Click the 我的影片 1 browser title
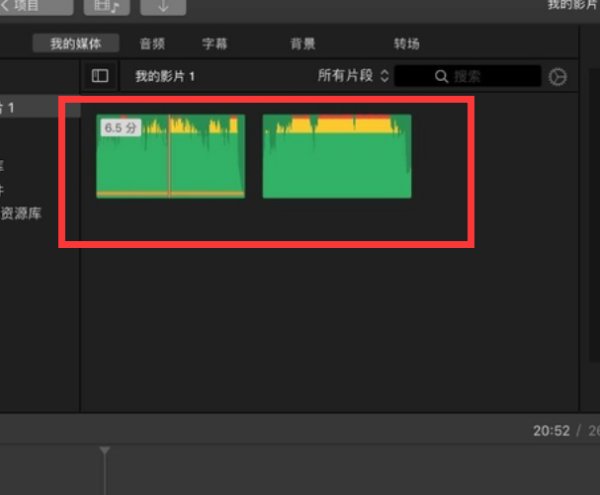 [x=165, y=76]
